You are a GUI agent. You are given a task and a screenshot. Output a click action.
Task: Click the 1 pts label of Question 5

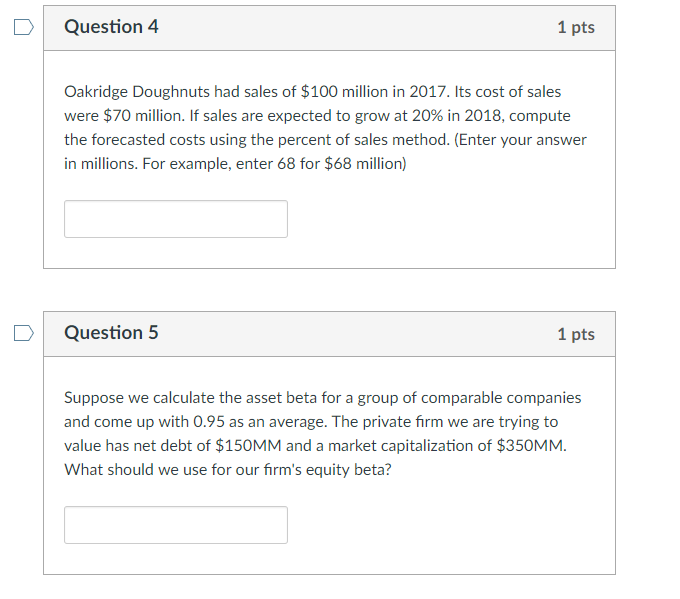click(576, 334)
